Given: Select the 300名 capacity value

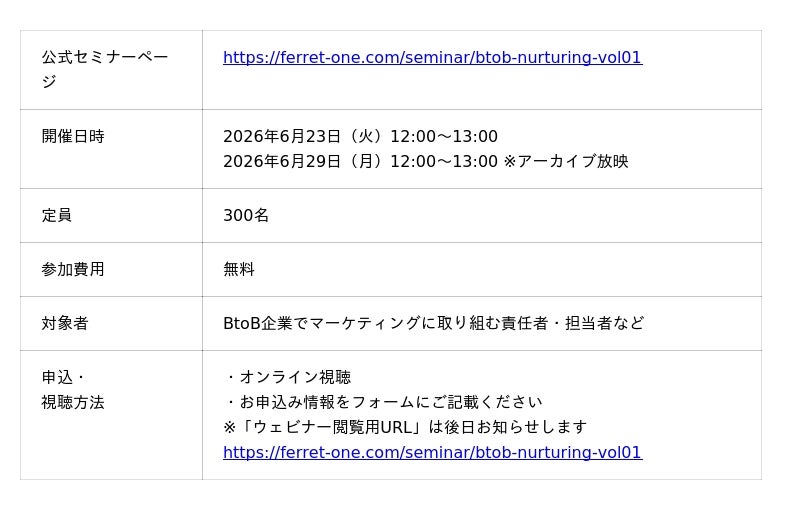Looking at the screenshot, I should click(x=246, y=215).
